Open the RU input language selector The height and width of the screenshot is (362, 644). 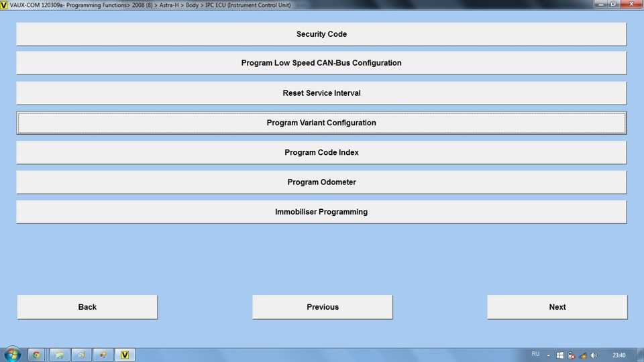click(x=535, y=354)
